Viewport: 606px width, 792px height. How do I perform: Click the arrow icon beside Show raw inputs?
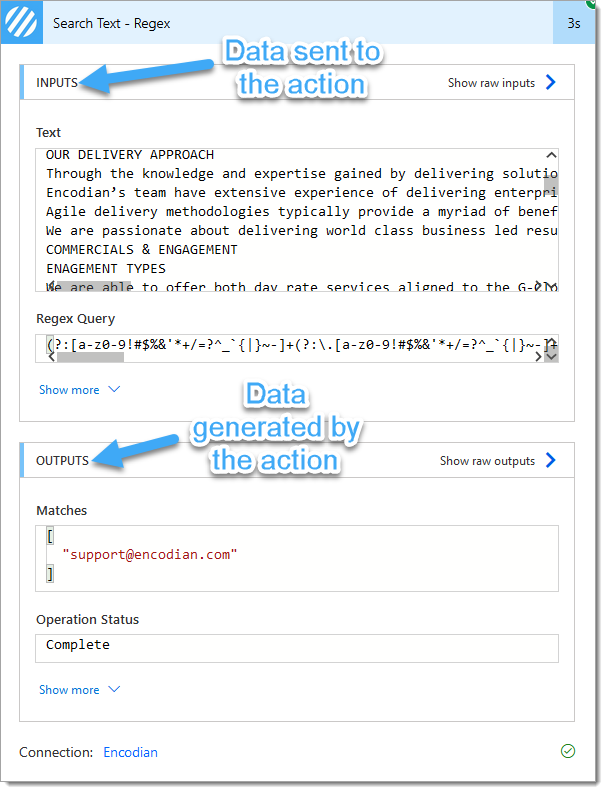[x=551, y=83]
